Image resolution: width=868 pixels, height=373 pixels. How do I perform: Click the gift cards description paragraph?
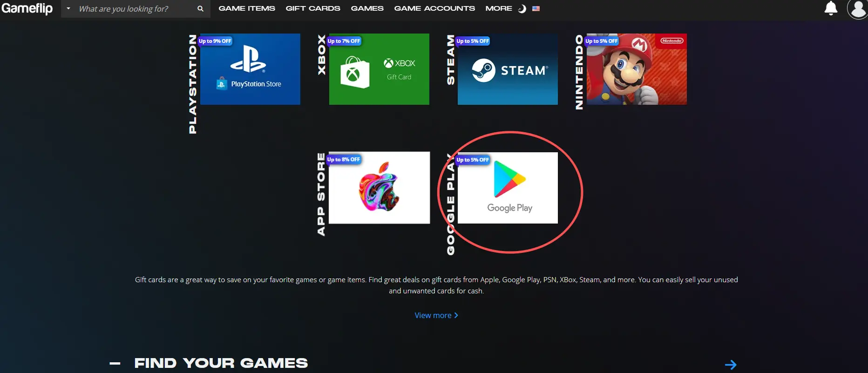point(436,285)
